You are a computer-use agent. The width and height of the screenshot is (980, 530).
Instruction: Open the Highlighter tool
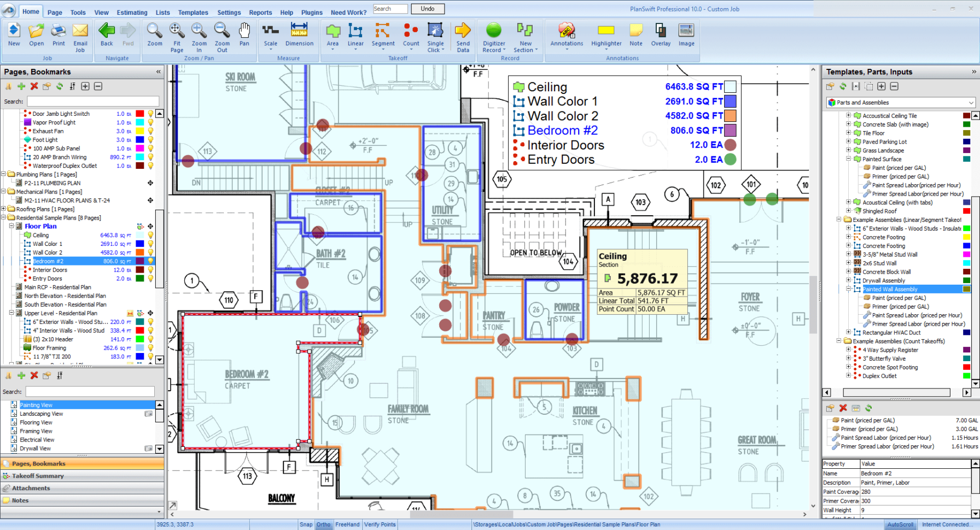coord(606,36)
